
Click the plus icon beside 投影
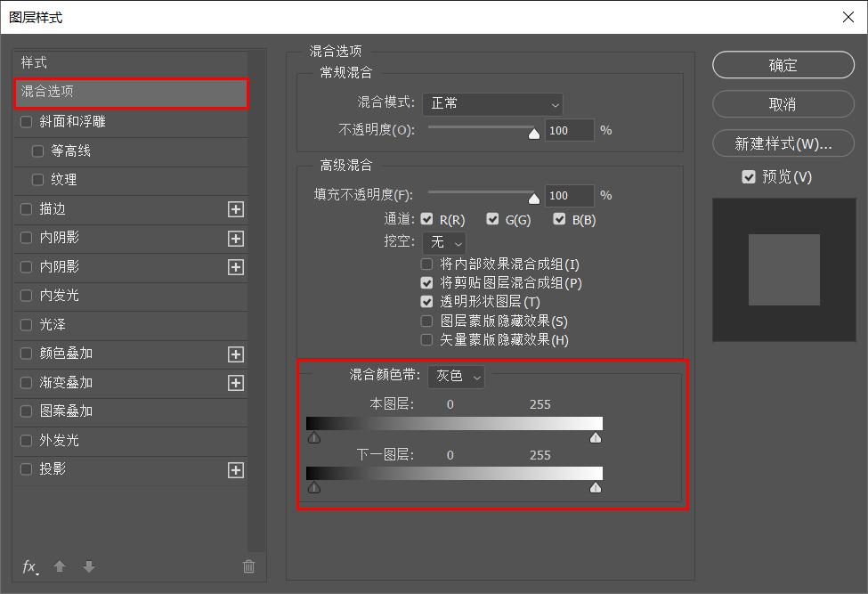(x=236, y=469)
